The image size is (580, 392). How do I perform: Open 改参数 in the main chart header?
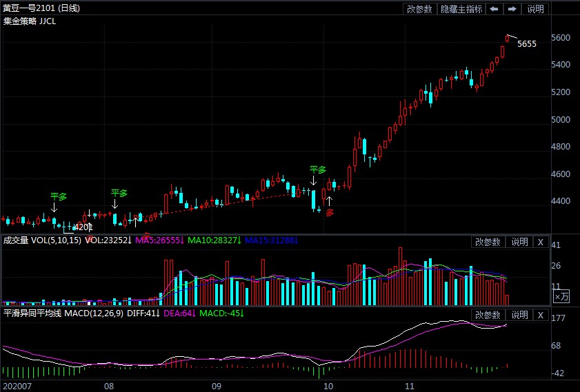(x=419, y=9)
